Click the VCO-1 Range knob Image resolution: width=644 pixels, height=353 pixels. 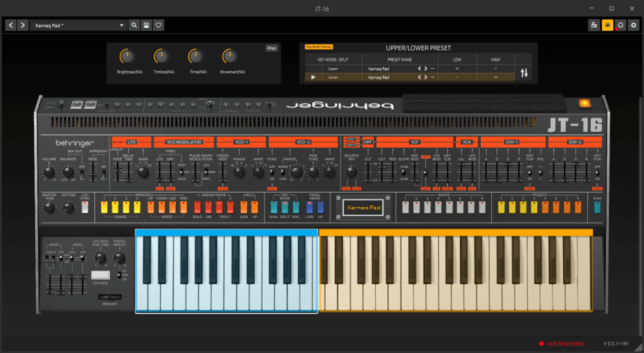tap(239, 172)
